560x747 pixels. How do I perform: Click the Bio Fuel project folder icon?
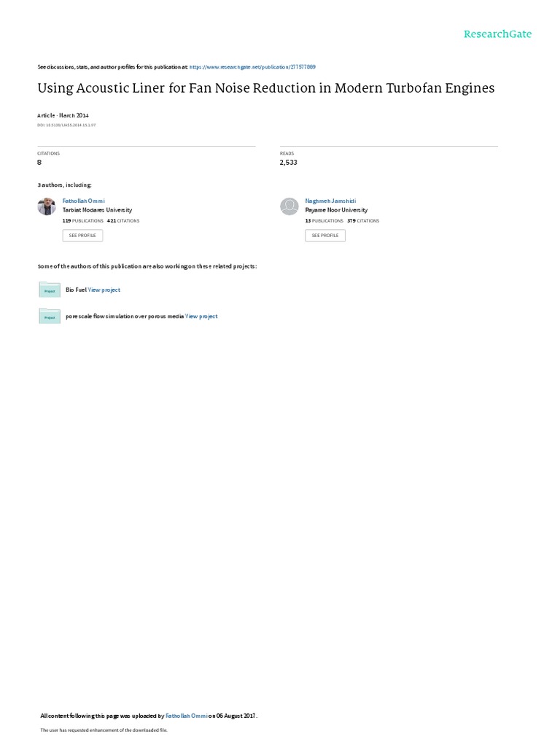pos(50,290)
